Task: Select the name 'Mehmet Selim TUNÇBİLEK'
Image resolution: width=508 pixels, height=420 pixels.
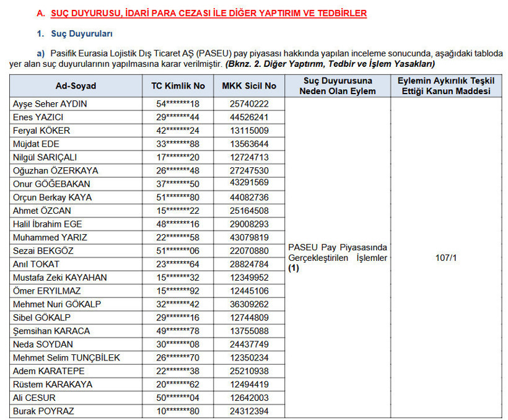Action: coord(66,358)
